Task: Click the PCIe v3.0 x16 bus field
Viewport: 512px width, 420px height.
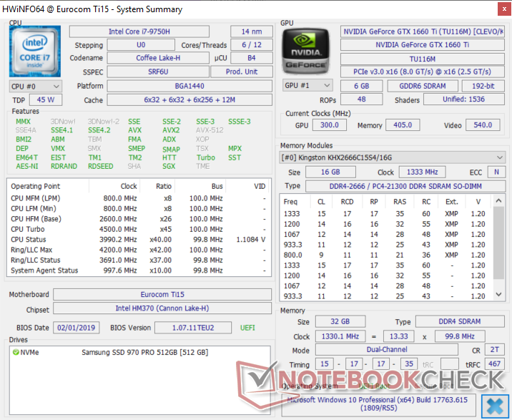Action: (423, 72)
